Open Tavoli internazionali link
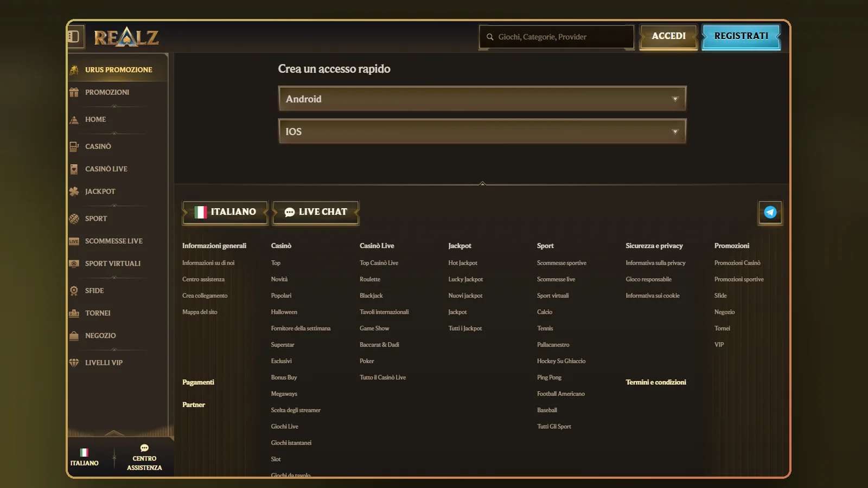 (x=384, y=312)
